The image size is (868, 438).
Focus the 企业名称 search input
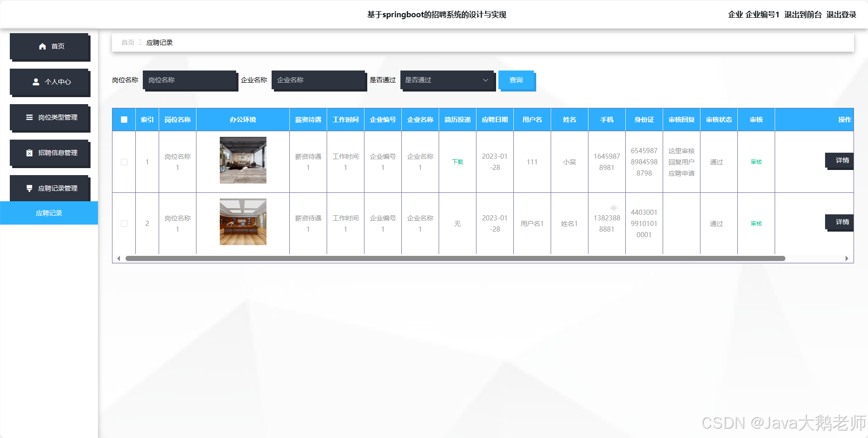319,80
